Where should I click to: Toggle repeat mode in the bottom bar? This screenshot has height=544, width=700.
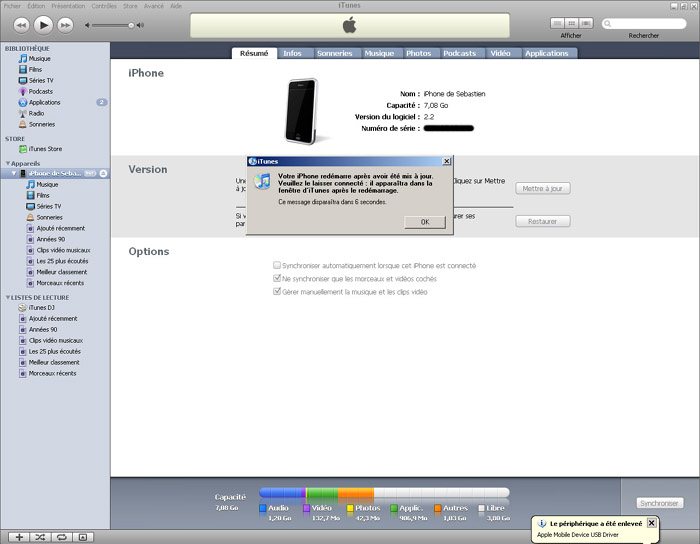tap(61, 537)
